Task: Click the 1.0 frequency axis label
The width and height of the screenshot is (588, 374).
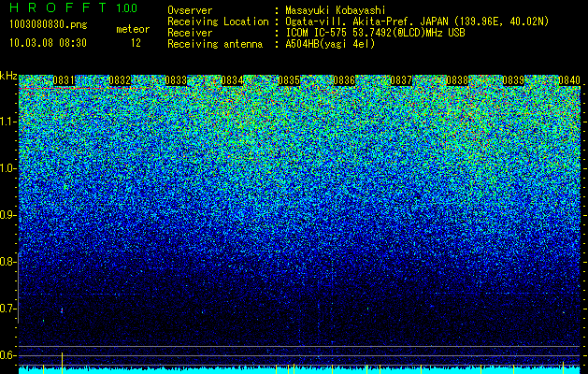Action: tap(7, 168)
